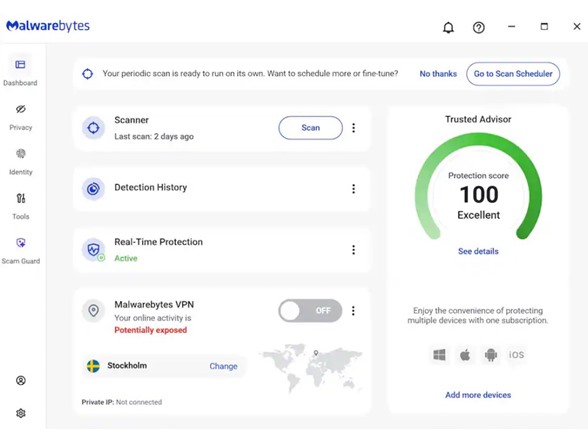Go to the Privacy section
Screen dimensions: 588x441
click(21, 117)
